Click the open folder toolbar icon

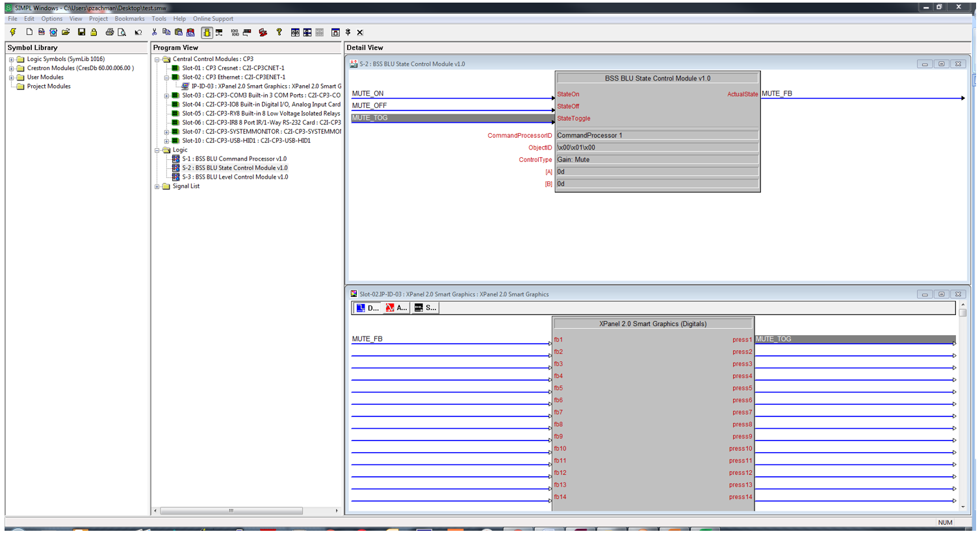click(x=66, y=32)
